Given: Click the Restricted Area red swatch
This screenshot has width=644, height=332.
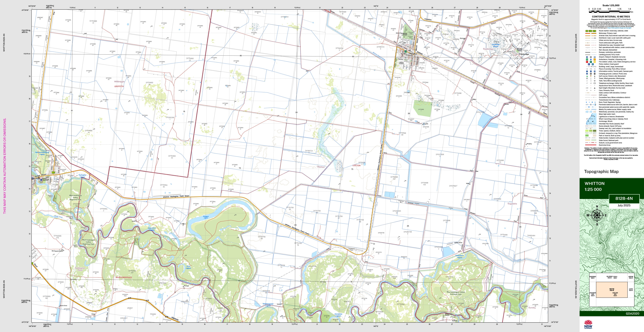Looking at the screenshot, I should tap(591, 145).
